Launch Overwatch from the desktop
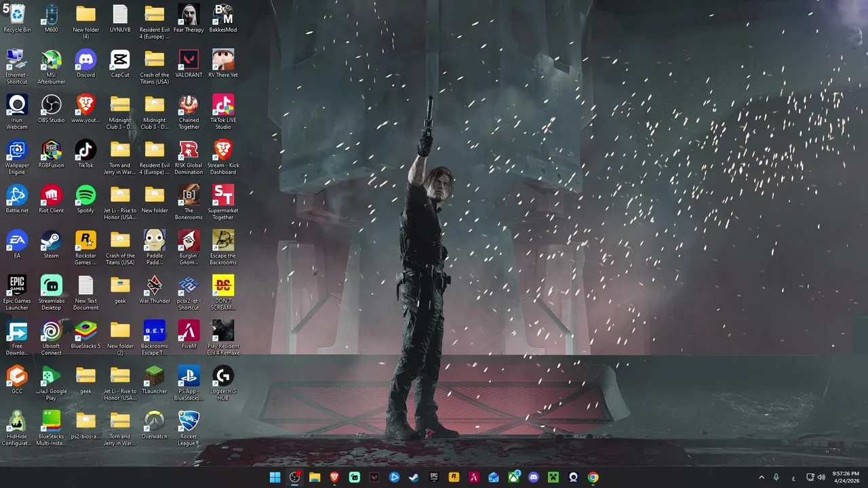868x488 pixels. coord(155,426)
